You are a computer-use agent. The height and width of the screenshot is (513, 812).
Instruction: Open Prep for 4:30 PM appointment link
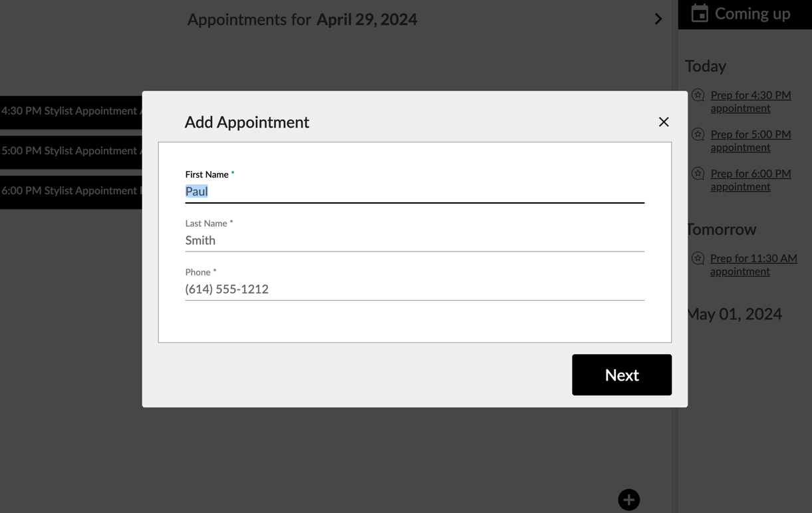coord(750,101)
